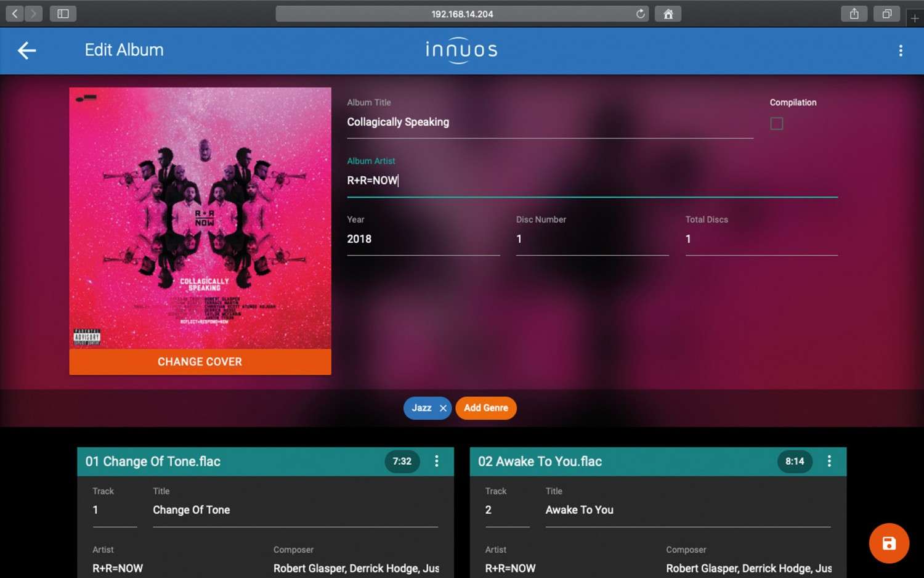
Task: Edit Track number field showing 2
Action: pos(508,510)
